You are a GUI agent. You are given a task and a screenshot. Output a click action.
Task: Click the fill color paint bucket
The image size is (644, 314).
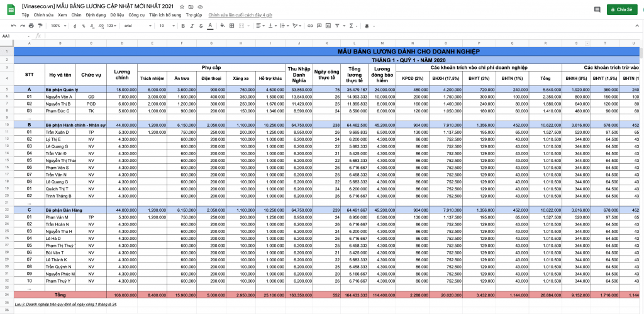[x=222, y=26]
